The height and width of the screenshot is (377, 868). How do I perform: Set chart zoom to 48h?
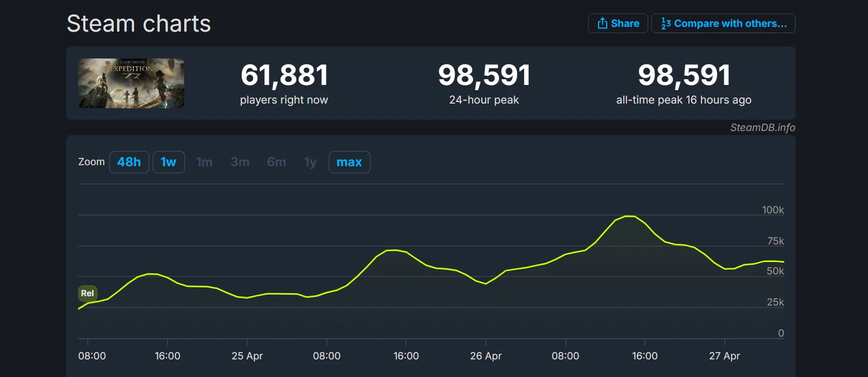point(129,162)
